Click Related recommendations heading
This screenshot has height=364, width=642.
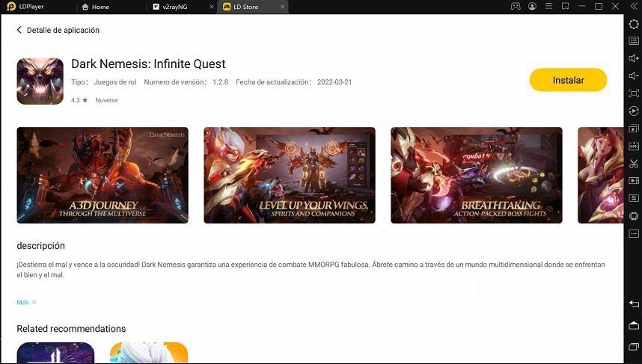(x=71, y=328)
